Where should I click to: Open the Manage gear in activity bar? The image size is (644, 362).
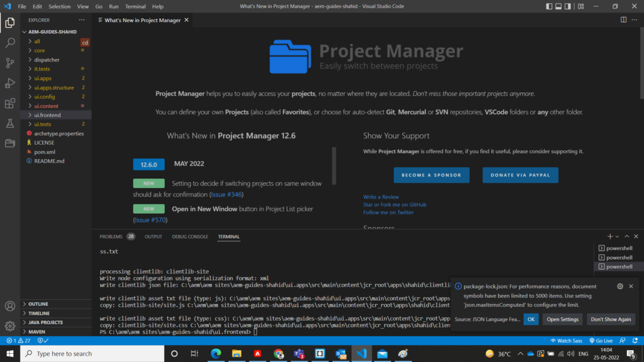pos(10,326)
